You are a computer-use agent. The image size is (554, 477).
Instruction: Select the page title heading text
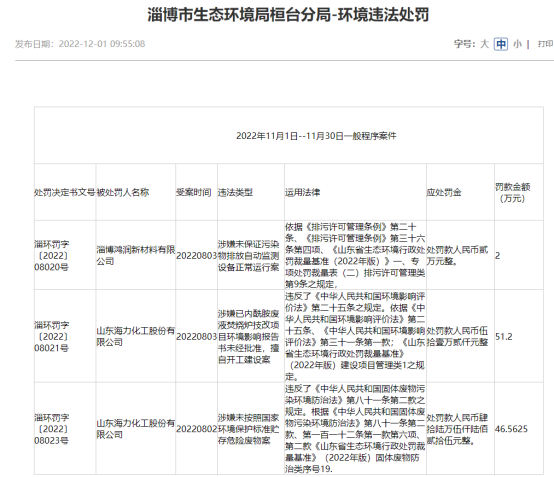[288, 15]
